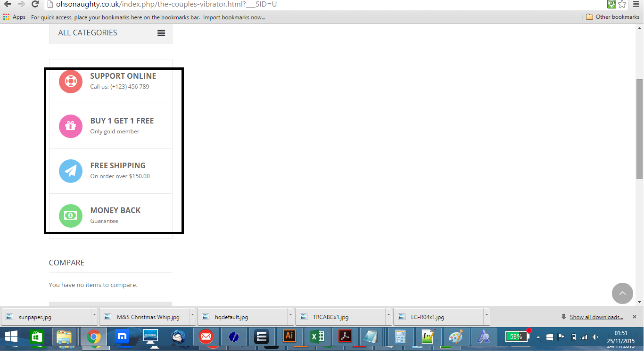Image resolution: width=644 pixels, height=362 pixels.
Task: Open the Apps shortcut in bookmarks bar
Action: point(15,17)
